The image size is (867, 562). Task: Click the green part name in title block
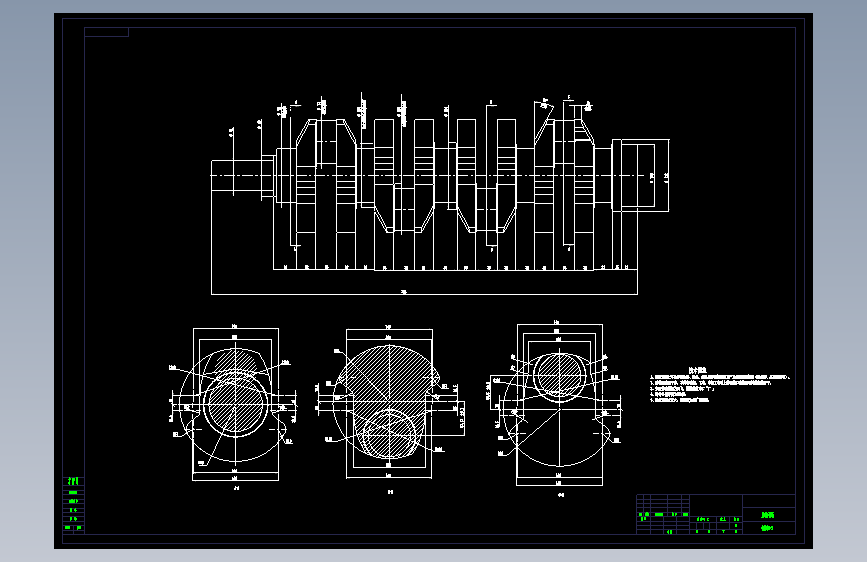click(767, 515)
